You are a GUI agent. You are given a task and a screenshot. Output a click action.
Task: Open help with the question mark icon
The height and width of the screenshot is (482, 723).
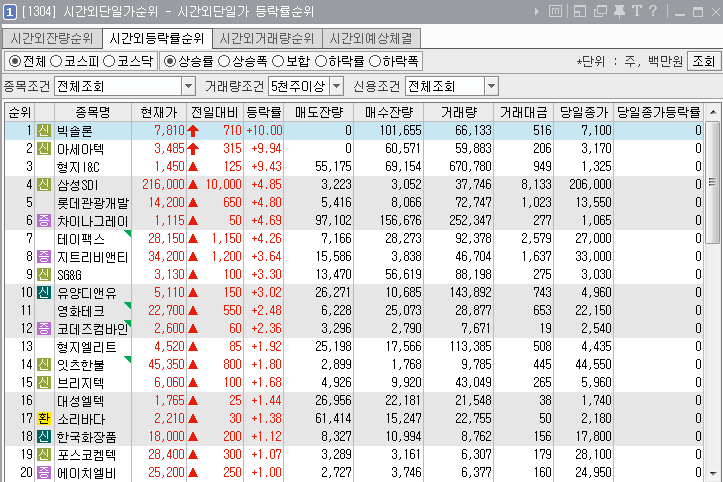[652, 11]
